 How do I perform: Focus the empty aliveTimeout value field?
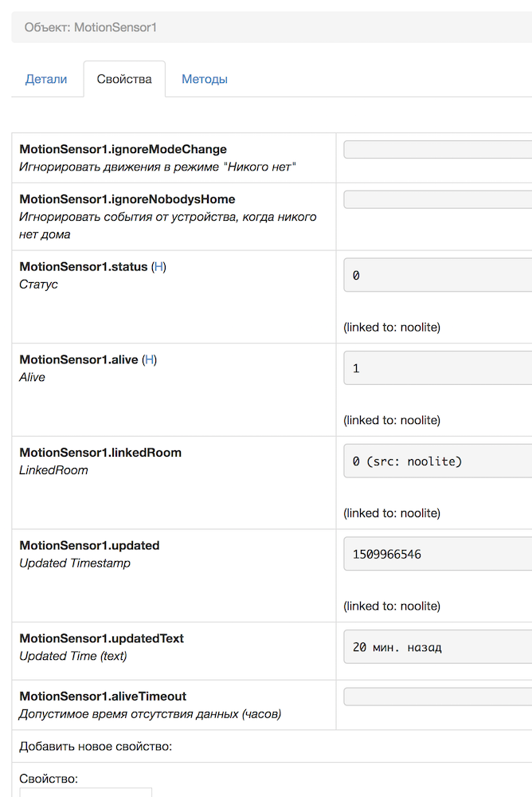[x=437, y=697]
